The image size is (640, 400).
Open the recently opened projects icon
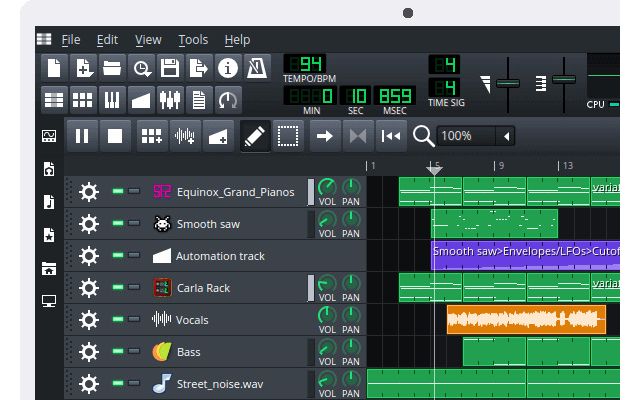141,68
